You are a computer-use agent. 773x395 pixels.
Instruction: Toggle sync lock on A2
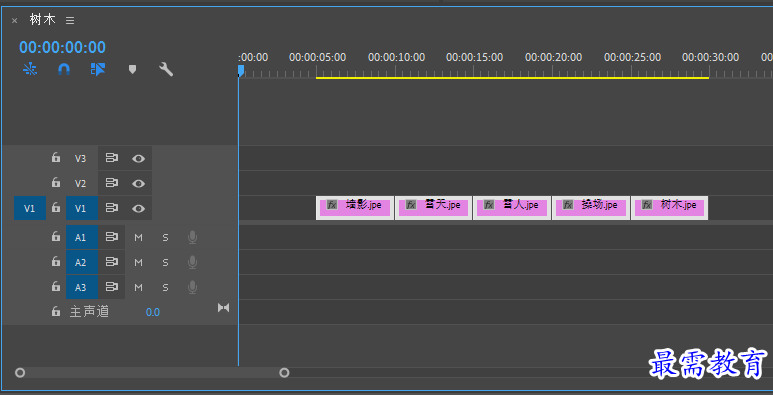pyautogui.click(x=112, y=262)
